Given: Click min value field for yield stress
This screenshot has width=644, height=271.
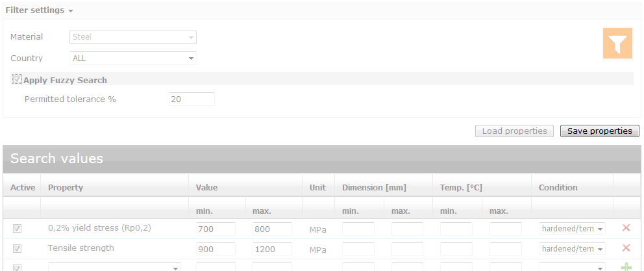Looking at the screenshot, I should click(x=216, y=229).
